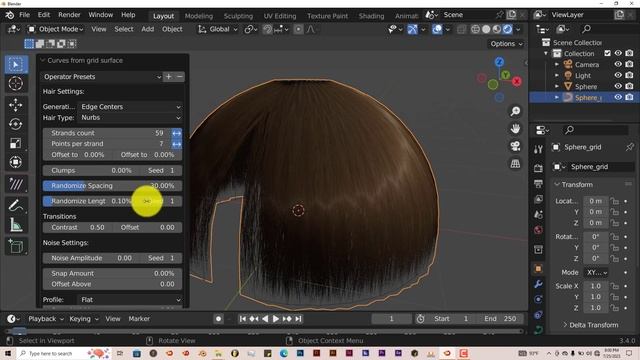Image resolution: width=640 pixels, height=360 pixels.
Task: Open the viewport Add menu
Action: pos(147,29)
